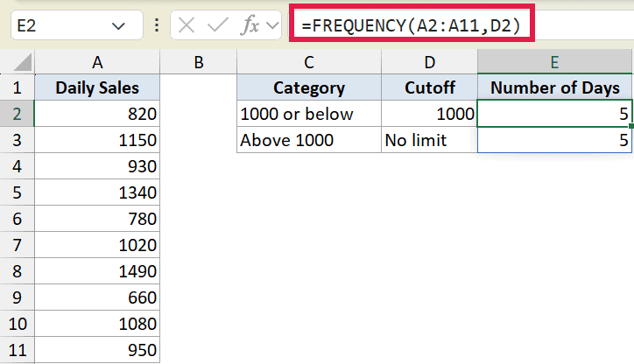
Task: Select the cell containing 780
Action: pyautogui.click(x=97, y=219)
